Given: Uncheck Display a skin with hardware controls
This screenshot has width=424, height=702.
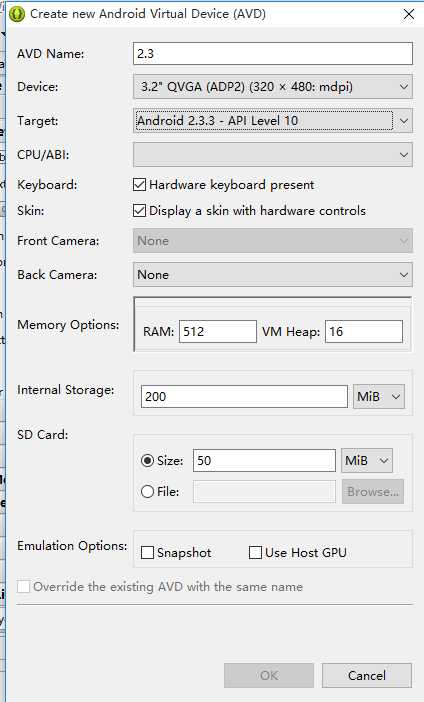Looking at the screenshot, I should click(x=139, y=210).
